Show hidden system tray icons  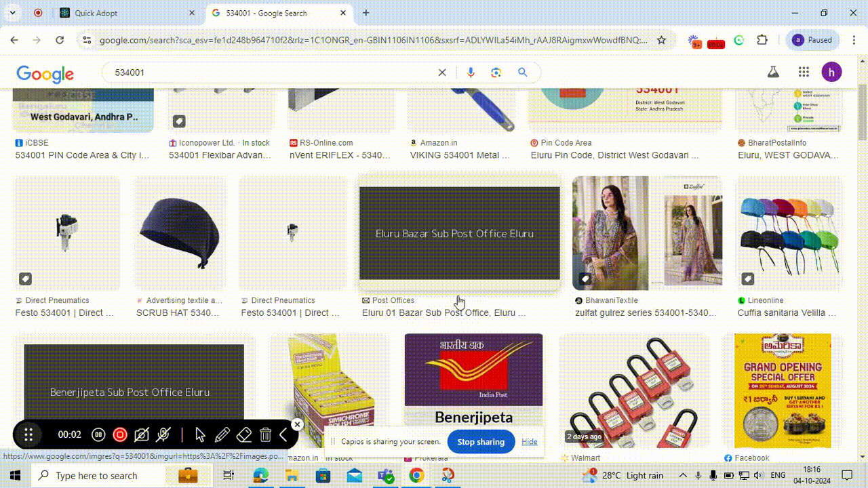(683, 475)
